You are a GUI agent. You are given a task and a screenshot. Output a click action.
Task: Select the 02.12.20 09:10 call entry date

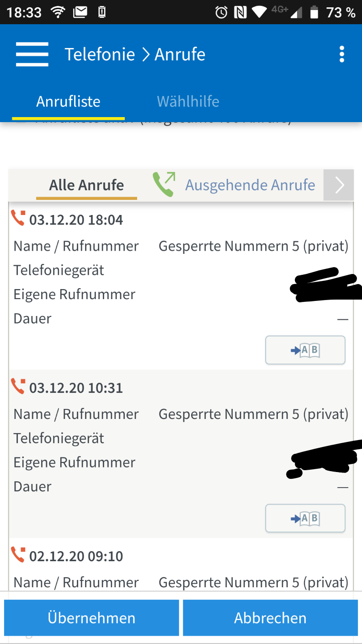76,556
